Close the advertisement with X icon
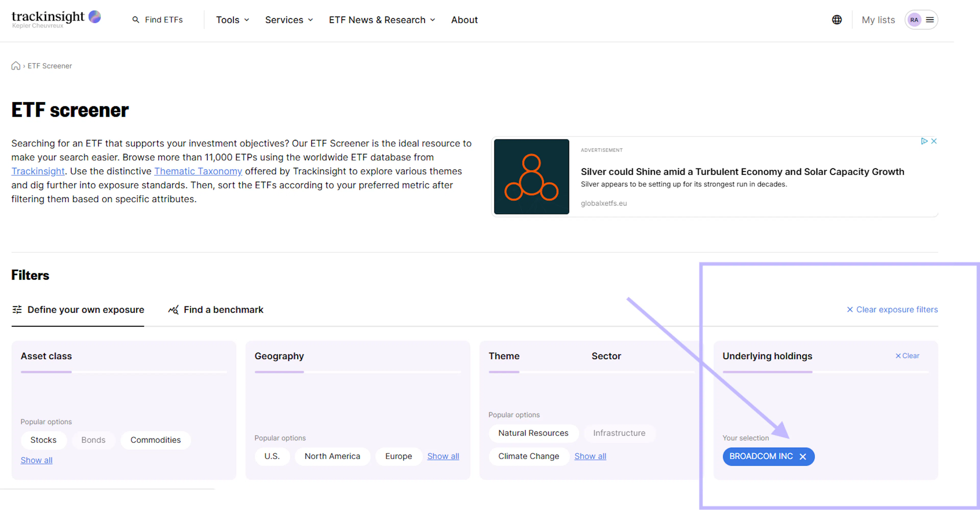 coord(934,141)
